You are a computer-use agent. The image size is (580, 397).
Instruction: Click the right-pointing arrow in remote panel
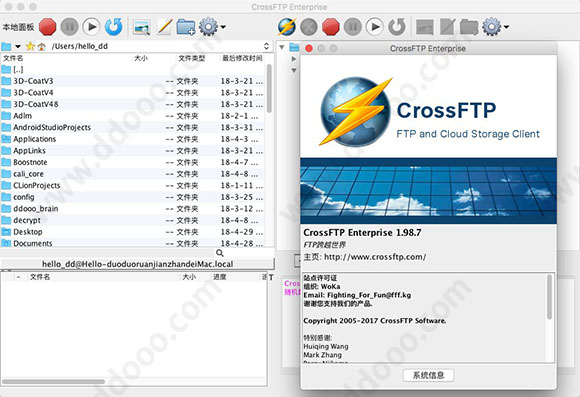294,58
